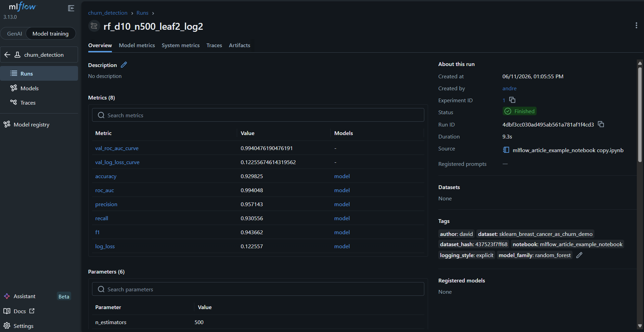Click the churn_detection experiment name in sidebar
Image resolution: width=644 pixels, height=332 pixels.
[x=44, y=55]
